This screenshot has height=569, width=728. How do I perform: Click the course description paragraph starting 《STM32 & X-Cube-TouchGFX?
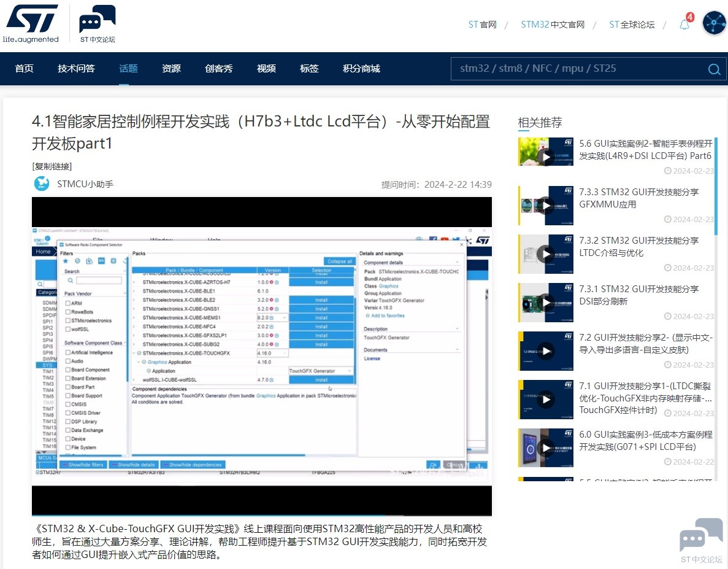259,541
